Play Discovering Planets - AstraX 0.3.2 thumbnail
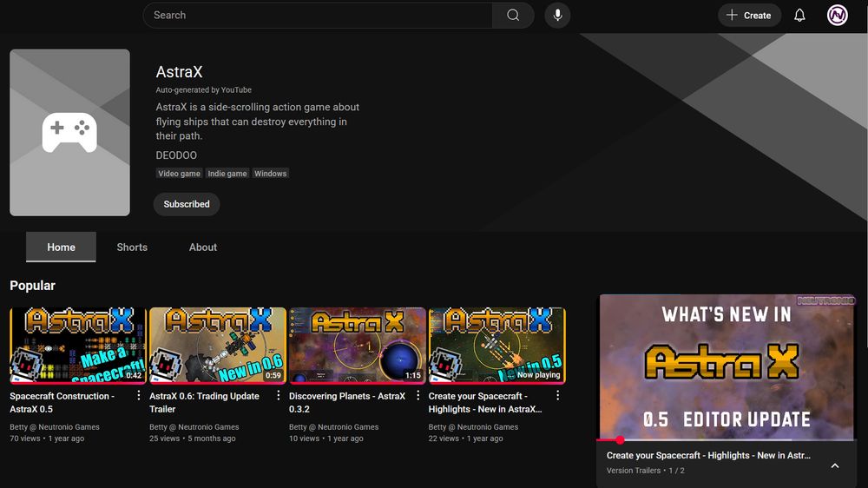Screen dimensions: 868x488 [x=357, y=346]
